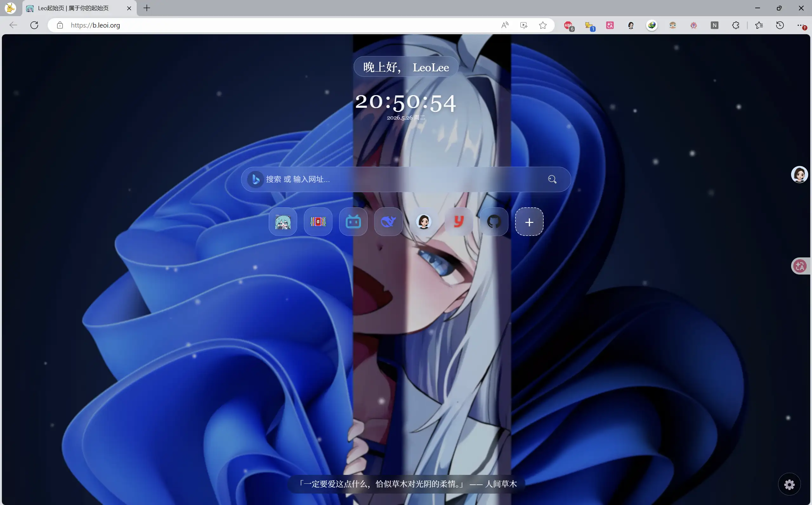Screen dimensions: 812x505
Task: Open browser History from the toolbar
Action: 780,25
